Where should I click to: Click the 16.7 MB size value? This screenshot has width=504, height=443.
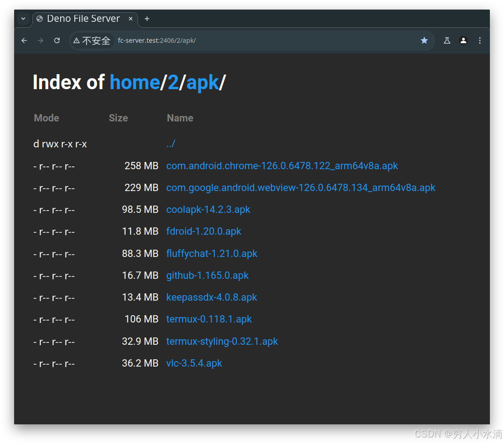click(140, 276)
